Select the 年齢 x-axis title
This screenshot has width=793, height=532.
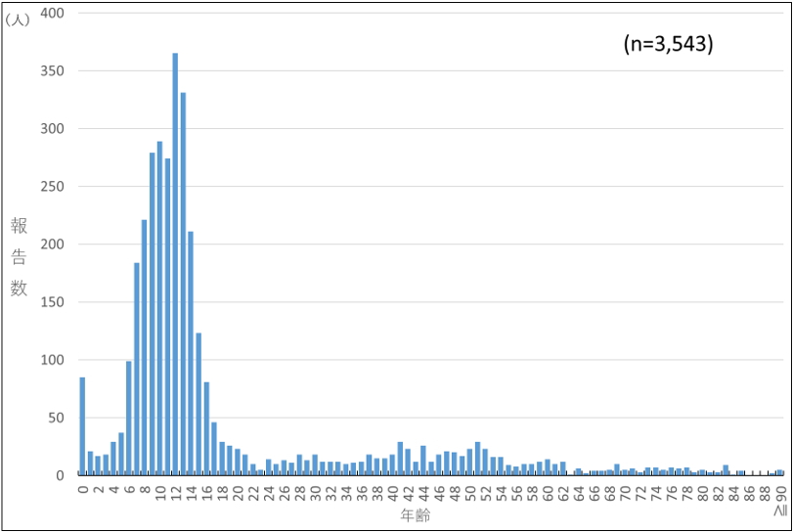414,514
